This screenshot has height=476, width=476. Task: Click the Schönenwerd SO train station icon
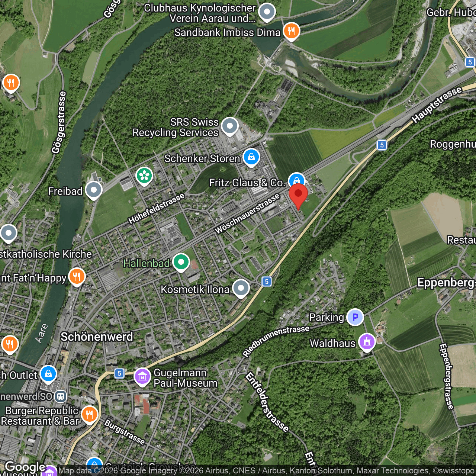pos(61,396)
